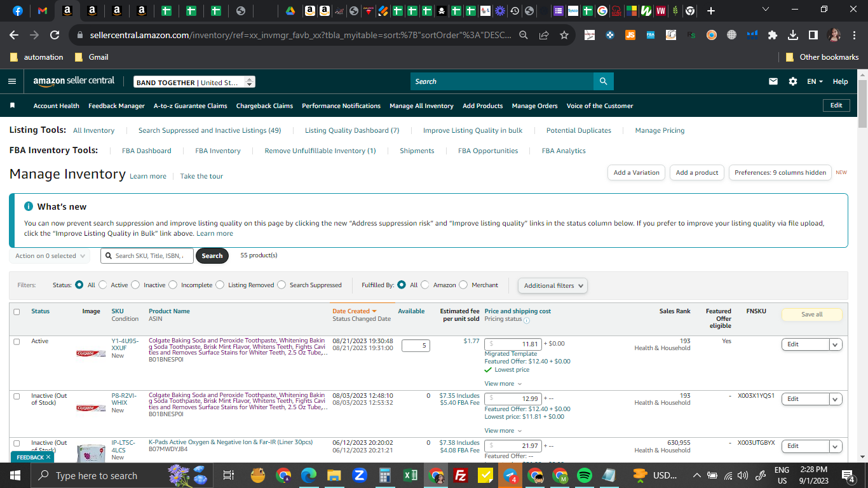Toggle the Chrome side panel icon
The height and width of the screenshot is (488, 868).
[x=813, y=35]
